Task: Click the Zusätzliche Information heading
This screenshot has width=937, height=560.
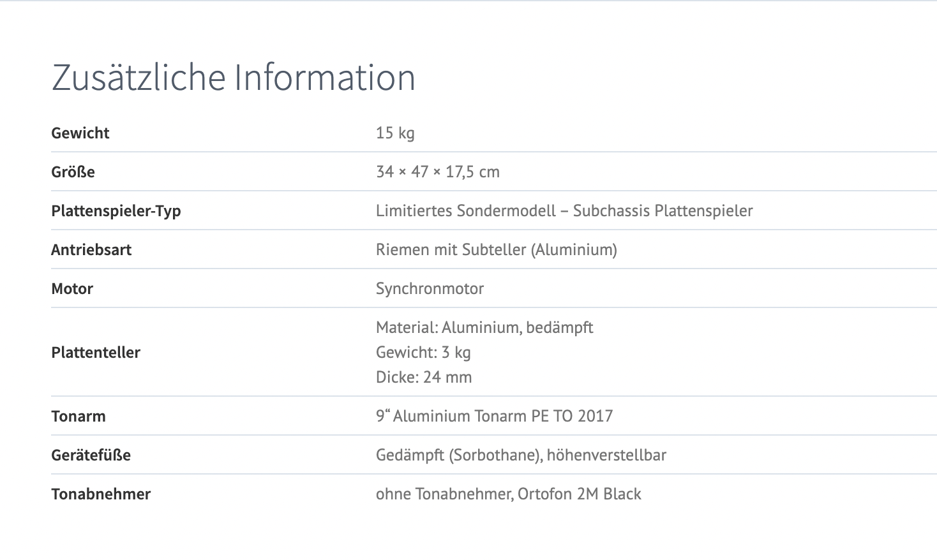Action: [234, 77]
